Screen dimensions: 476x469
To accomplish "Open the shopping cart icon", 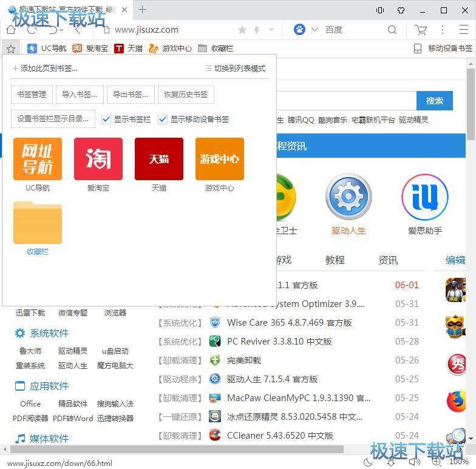I will tap(421, 30).
